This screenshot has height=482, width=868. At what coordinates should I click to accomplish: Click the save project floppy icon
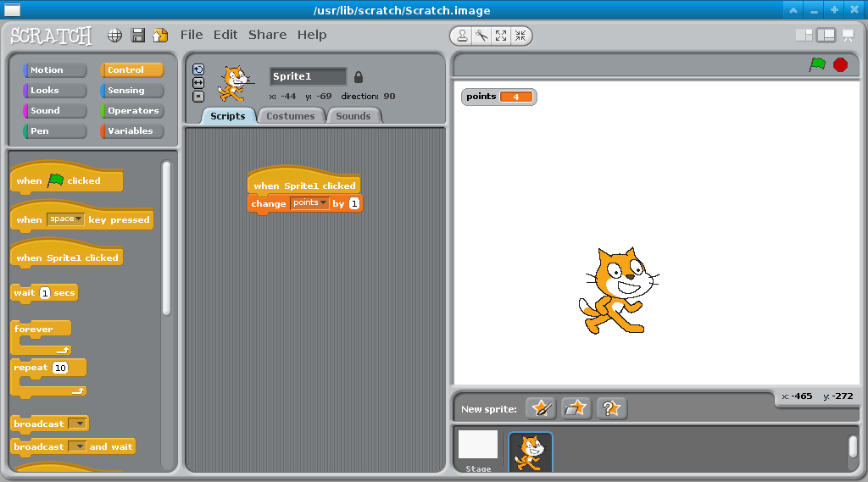pyautogui.click(x=137, y=36)
